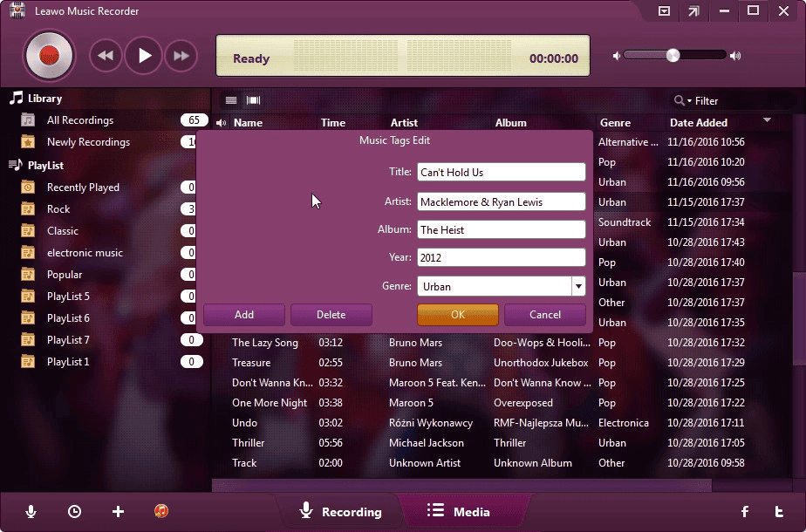Cancel the Music Tags Edit dialog
The height and width of the screenshot is (532, 806).
[545, 315]
